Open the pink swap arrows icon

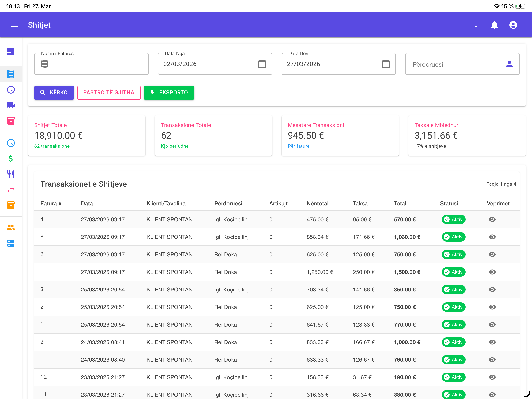click(x=11, y=190)
